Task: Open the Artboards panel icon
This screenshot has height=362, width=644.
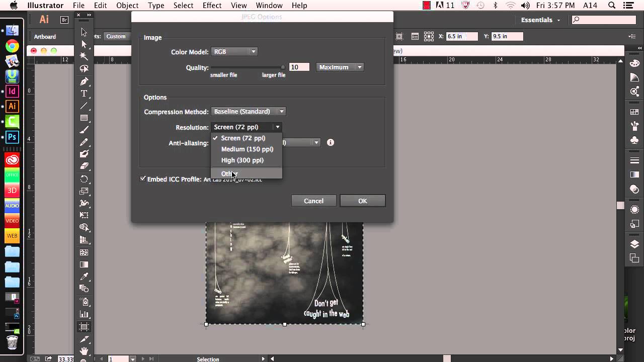Action: pyautogui.click(x=634, y=258)
